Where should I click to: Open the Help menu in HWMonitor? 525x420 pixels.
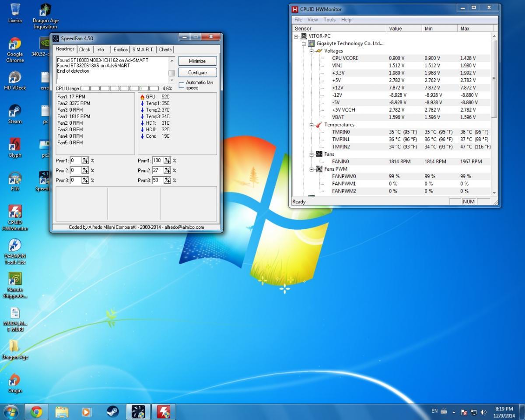pyautogui.click(x=346, y=20)
